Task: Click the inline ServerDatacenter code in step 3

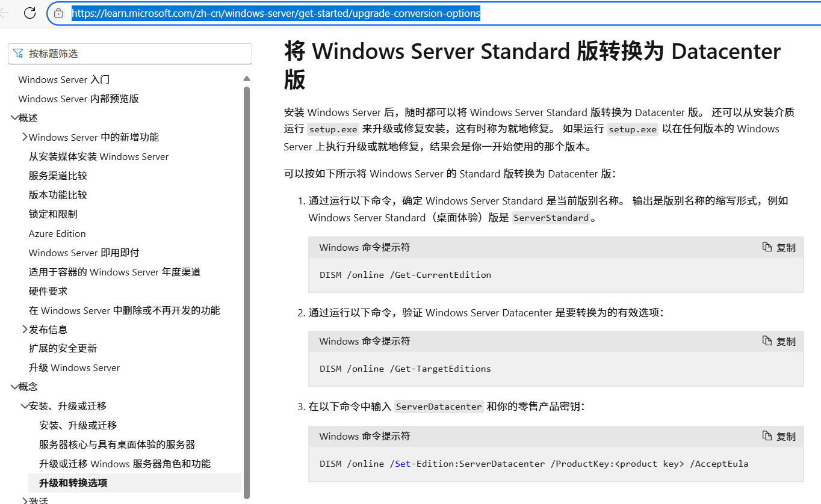Action: tap(439, 407)
